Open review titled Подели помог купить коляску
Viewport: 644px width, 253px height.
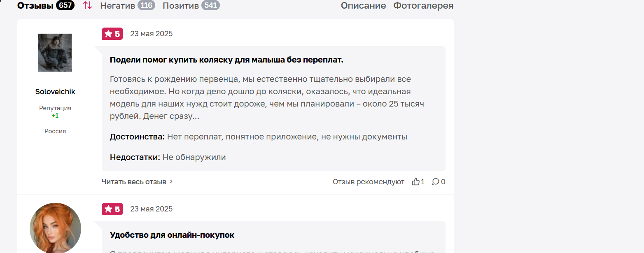click(226, 60)
